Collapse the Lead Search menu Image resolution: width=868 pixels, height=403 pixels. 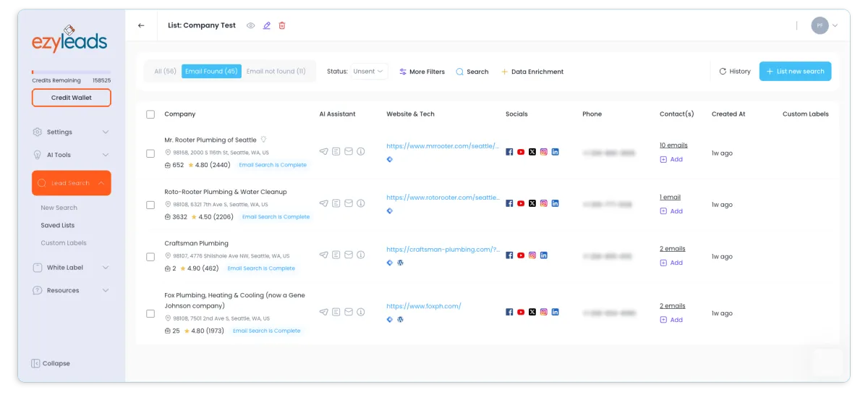click(x=72, y=183)
